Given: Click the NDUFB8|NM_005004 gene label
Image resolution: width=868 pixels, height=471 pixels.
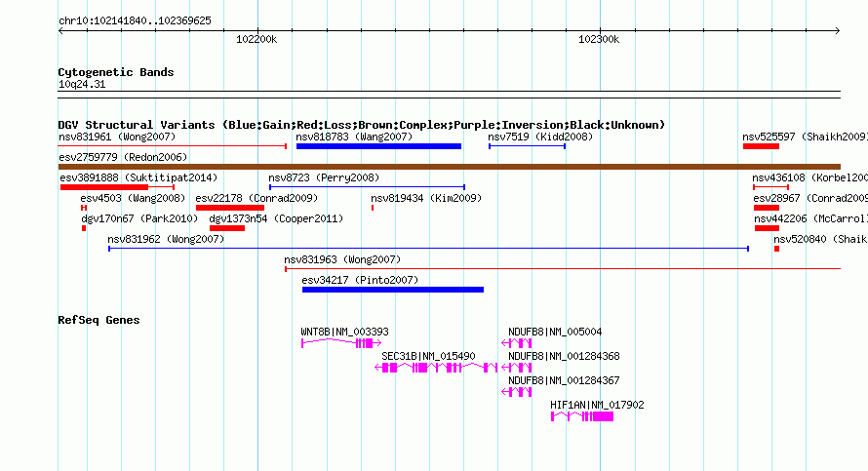Looking at the screenshot, I should click(x=555, y=333).
